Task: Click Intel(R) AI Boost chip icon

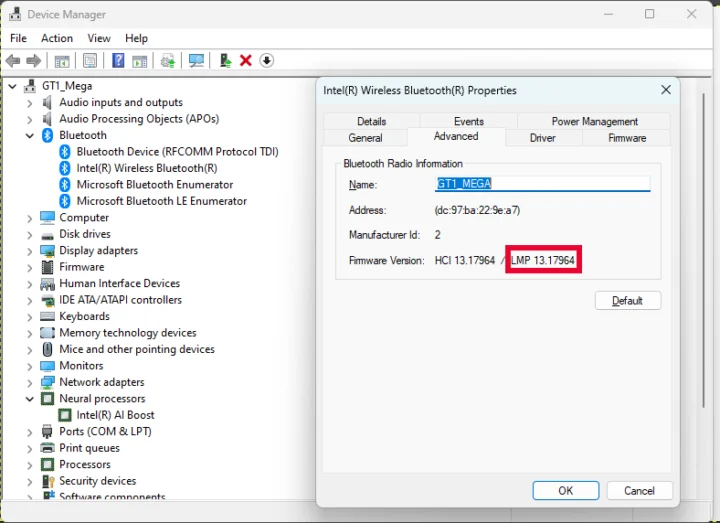Action: 65,415
